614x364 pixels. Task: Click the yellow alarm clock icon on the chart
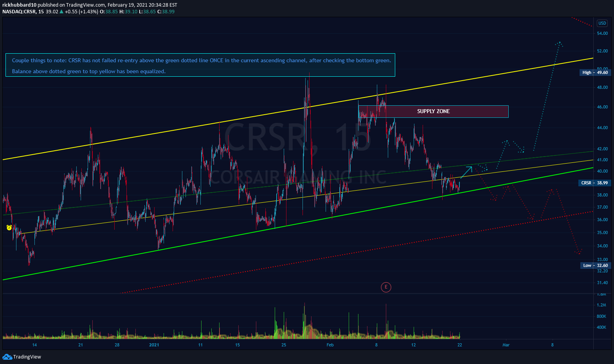[x=9, y=227]
